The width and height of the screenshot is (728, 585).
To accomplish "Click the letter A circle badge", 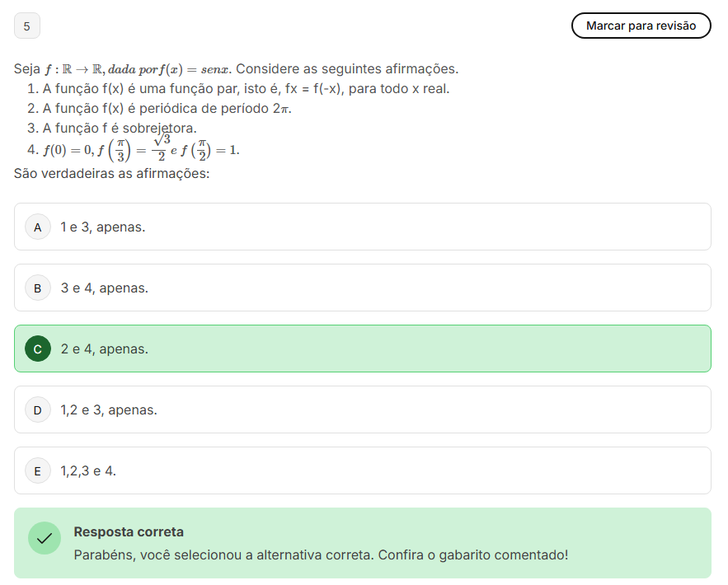I will 38,227.
